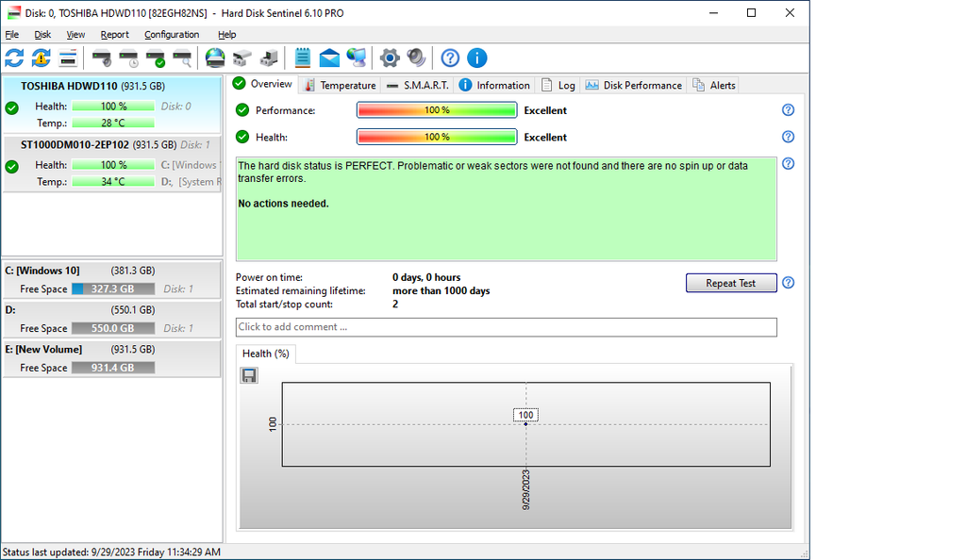Click the envelope e-mail toolbar icon
The width and height of the screenshot is (966, 560).
coord(329,58)
